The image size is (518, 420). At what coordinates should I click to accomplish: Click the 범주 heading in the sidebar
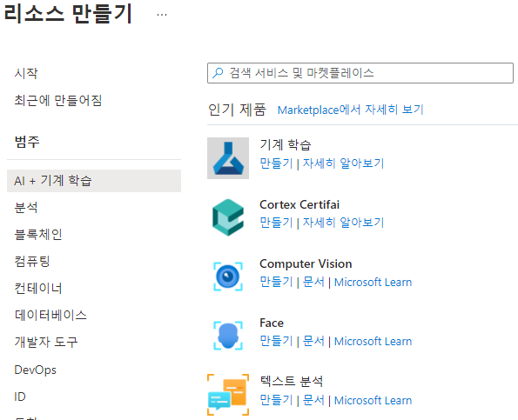27,142
